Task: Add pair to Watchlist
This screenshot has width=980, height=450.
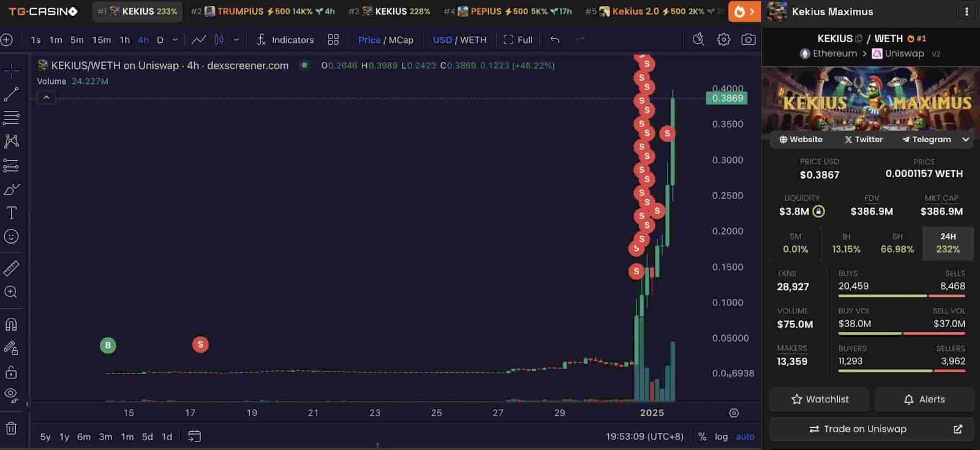Action: click(819, 399)
